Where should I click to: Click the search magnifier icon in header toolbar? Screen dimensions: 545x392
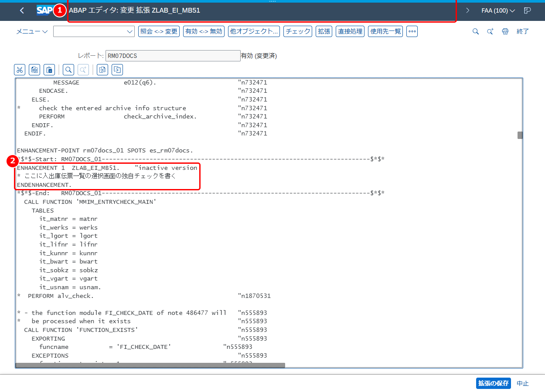(x=476, y=31)
